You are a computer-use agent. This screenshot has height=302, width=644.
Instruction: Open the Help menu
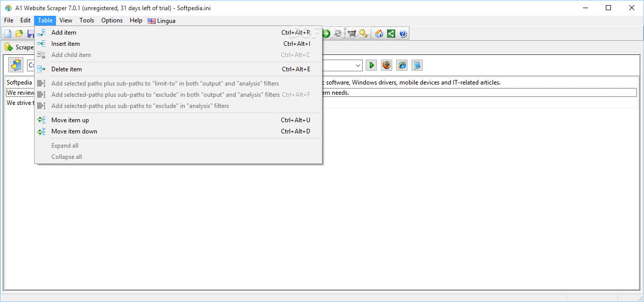(136, 20)
